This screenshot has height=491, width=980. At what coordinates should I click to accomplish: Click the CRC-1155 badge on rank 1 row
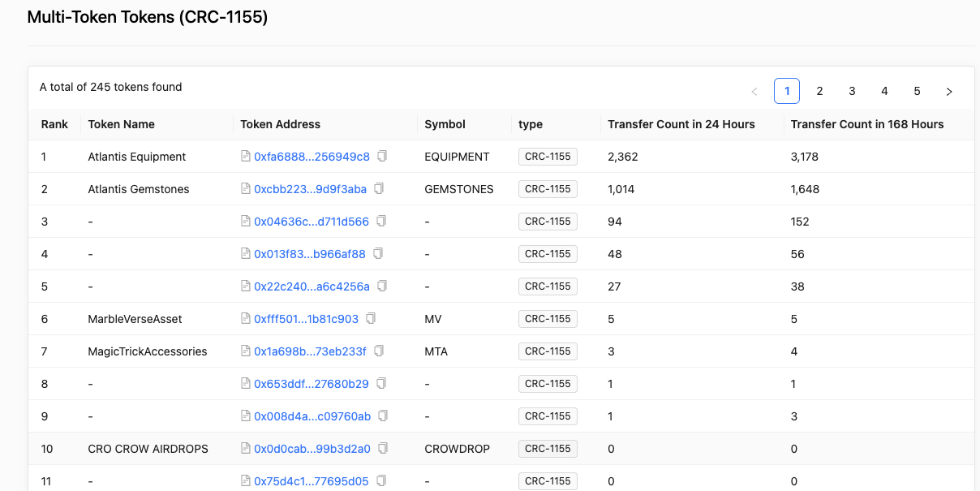tap(548, 156)
